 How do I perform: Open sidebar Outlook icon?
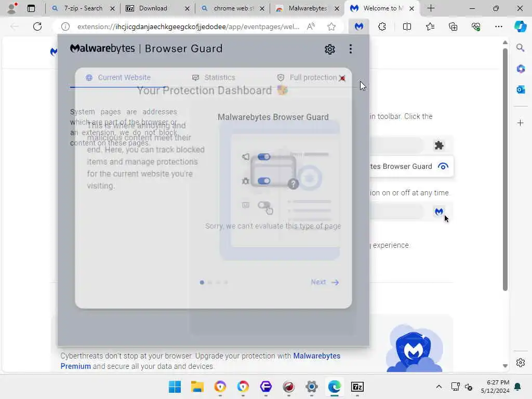tap(521, 89)
